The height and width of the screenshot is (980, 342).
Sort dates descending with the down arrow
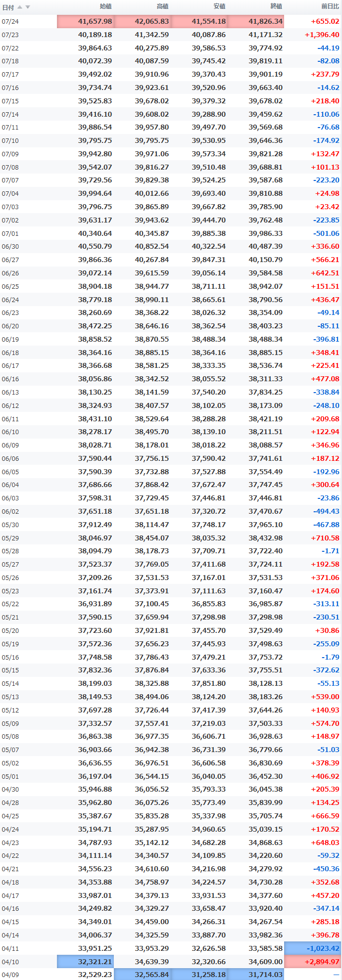(28, 7)
